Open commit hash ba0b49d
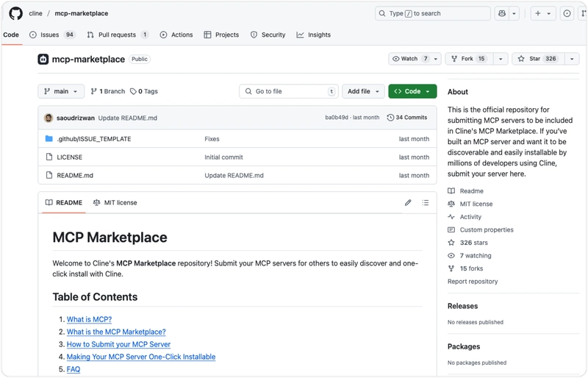 [x=337, y=118]
